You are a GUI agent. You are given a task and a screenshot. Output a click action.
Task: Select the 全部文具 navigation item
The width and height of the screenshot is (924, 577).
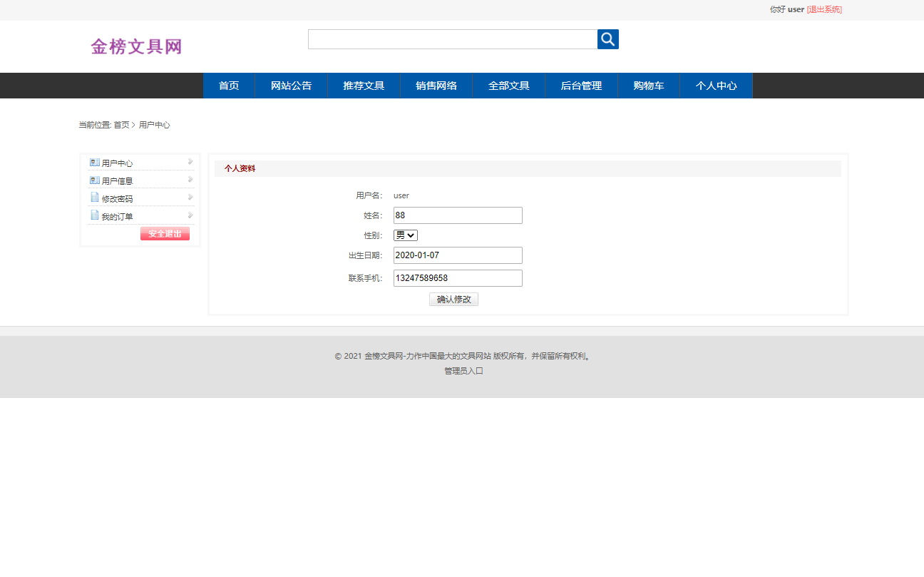click(x=508, y=85)
